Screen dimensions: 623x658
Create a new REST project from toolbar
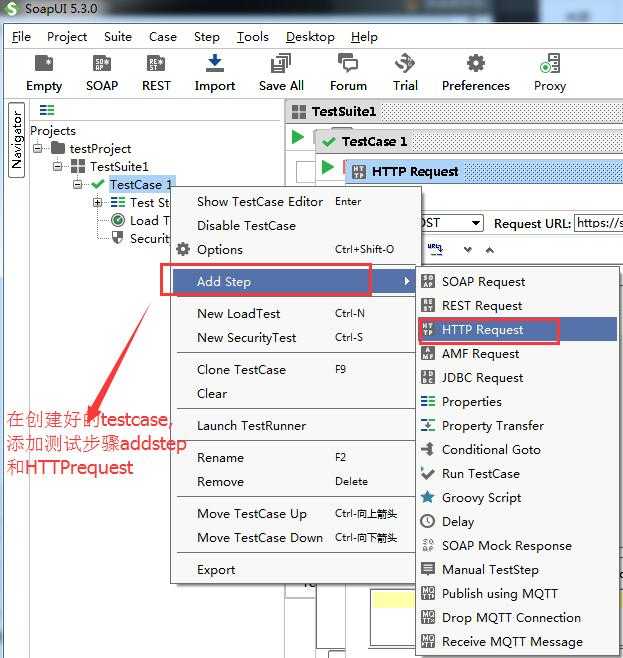click(x=156, y=63)
